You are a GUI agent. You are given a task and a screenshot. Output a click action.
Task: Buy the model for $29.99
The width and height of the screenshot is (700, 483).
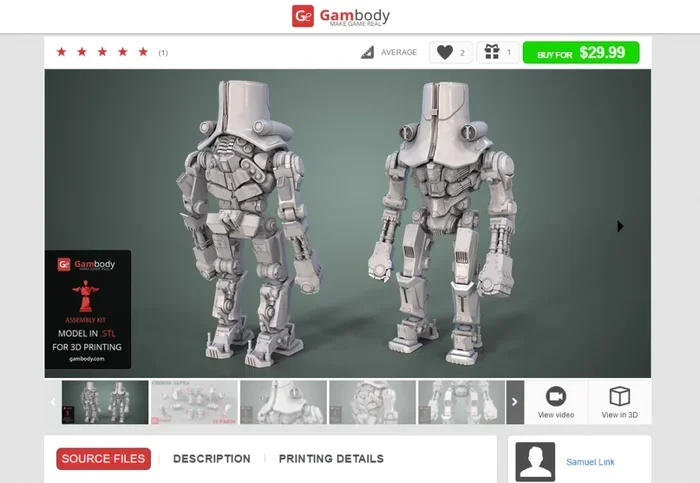click(581, 53)
